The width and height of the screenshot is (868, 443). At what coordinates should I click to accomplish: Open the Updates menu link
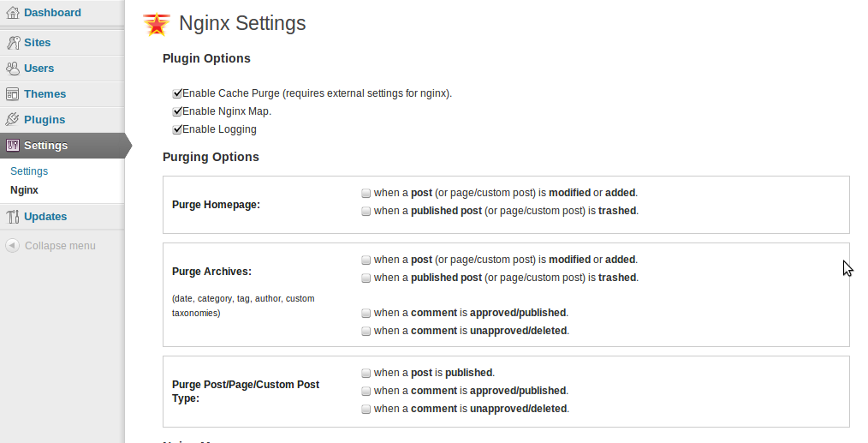pyautogui.click(x=45, y=216)
